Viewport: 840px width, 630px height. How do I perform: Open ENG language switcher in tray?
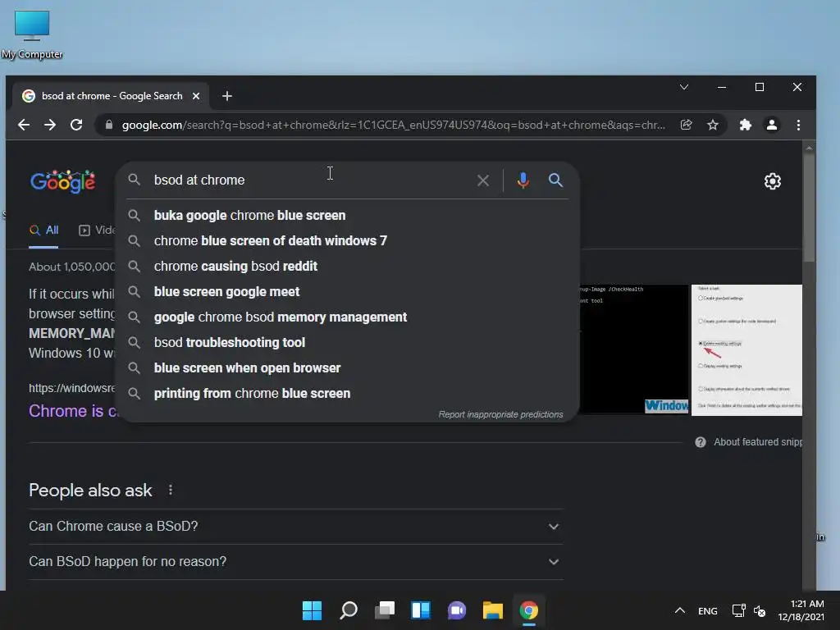[708, 610]
